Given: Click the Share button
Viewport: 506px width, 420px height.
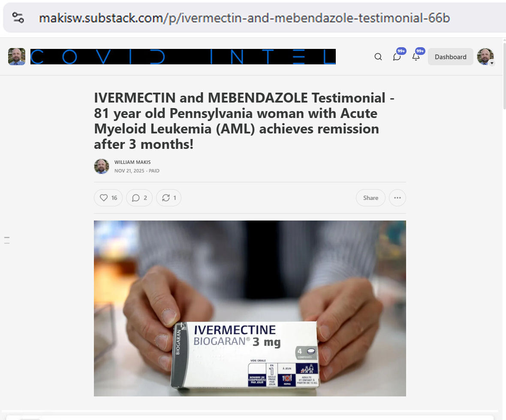Looking at the screenshot, I should coord(370,198).
